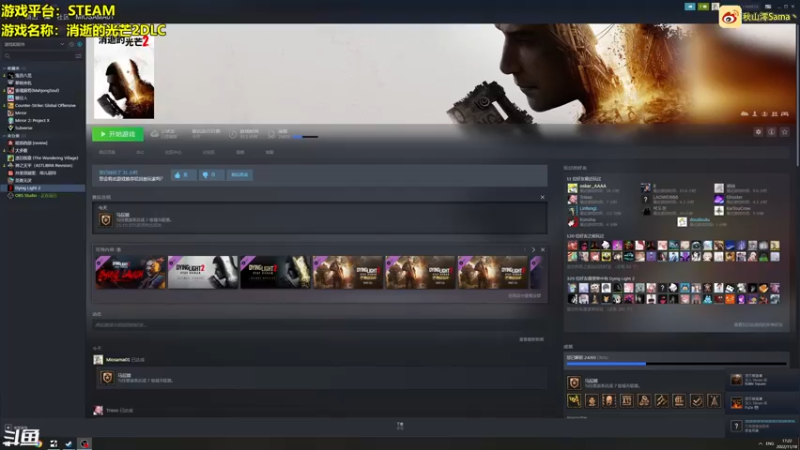800x450 pixels.
Task: Click the green Play game button
Action: 118,134
